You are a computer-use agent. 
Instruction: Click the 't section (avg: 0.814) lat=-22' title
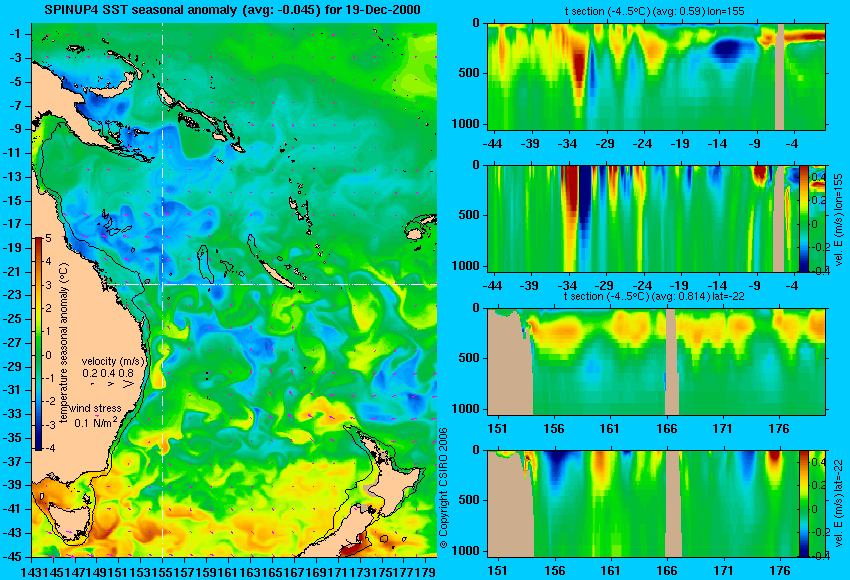click(x=654, y=296)
